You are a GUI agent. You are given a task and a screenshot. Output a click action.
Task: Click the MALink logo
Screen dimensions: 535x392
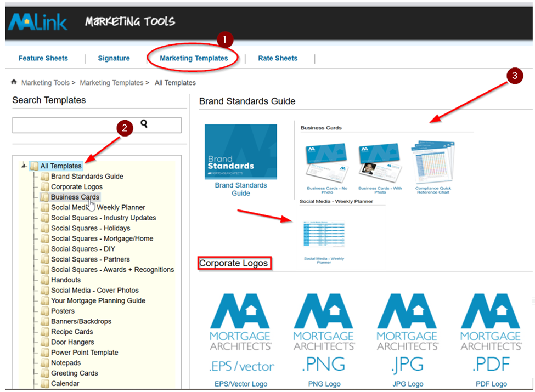pos(37,22)
